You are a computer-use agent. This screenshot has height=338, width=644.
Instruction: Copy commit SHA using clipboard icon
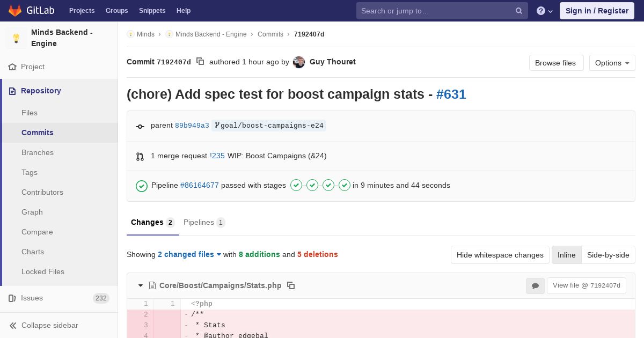point(200,62)
